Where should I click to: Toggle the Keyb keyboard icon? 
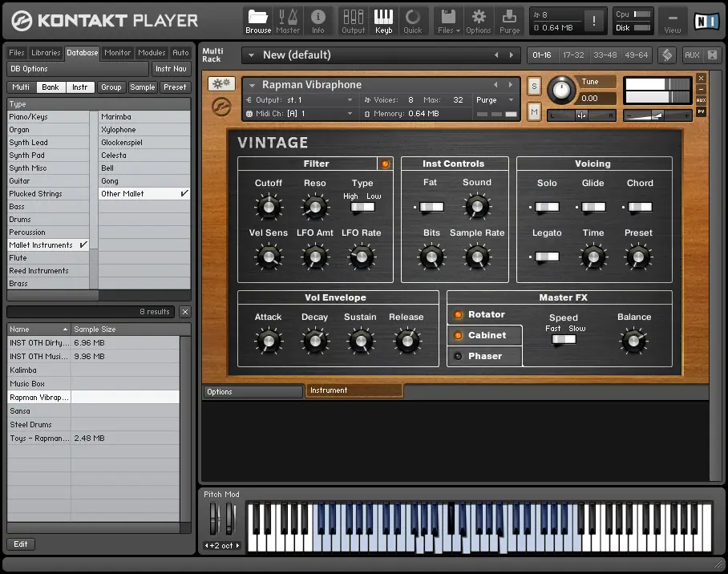click(x=383, y=22)
